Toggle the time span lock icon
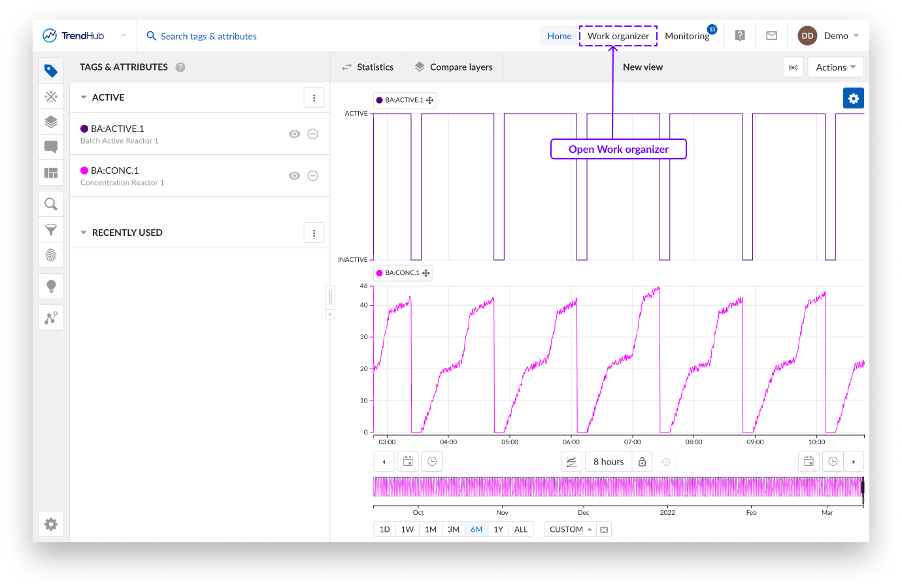Screen dimensions: 902x588 coord(642,462)
